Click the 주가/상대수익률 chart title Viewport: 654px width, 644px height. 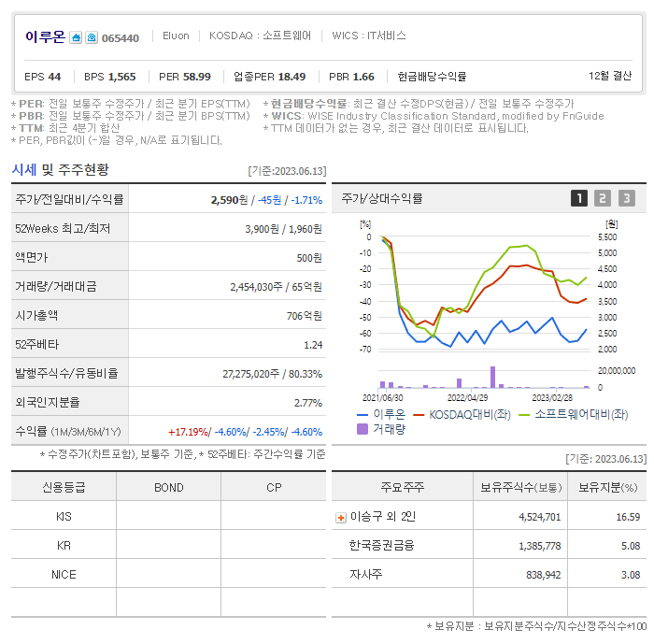point(381,198)
